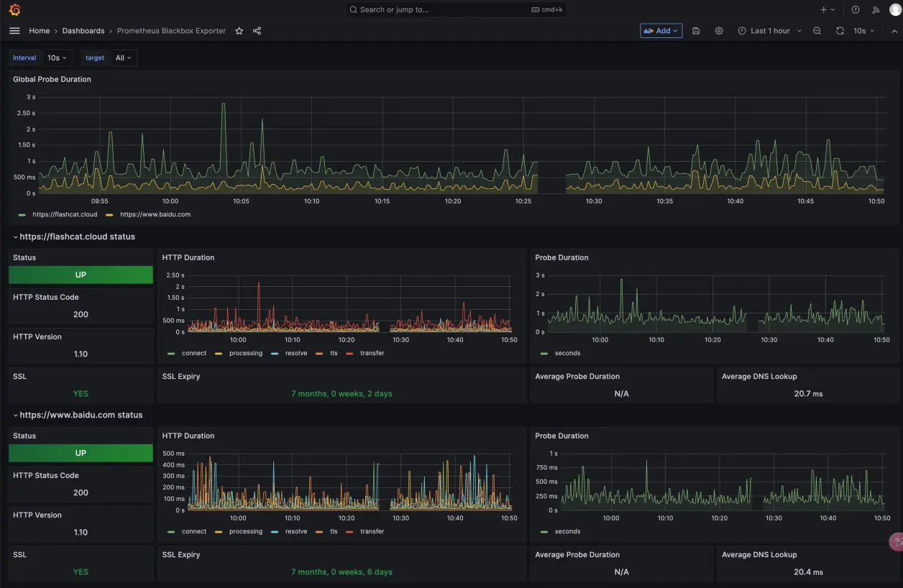This screenshot has width=903, height=588.
Task: Click the pink floating widget at right edge
Action: click(x=897, y=542)
